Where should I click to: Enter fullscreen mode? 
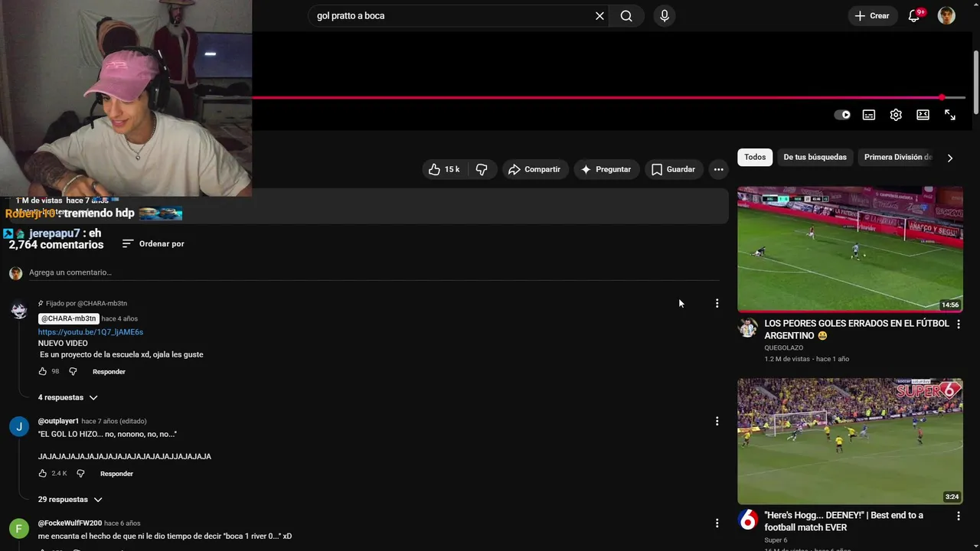[950, 115]
